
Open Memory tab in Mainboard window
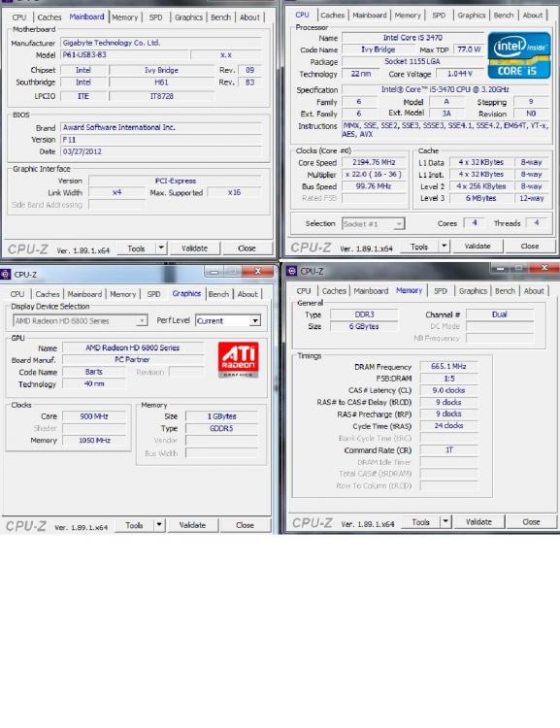(125, 17)
